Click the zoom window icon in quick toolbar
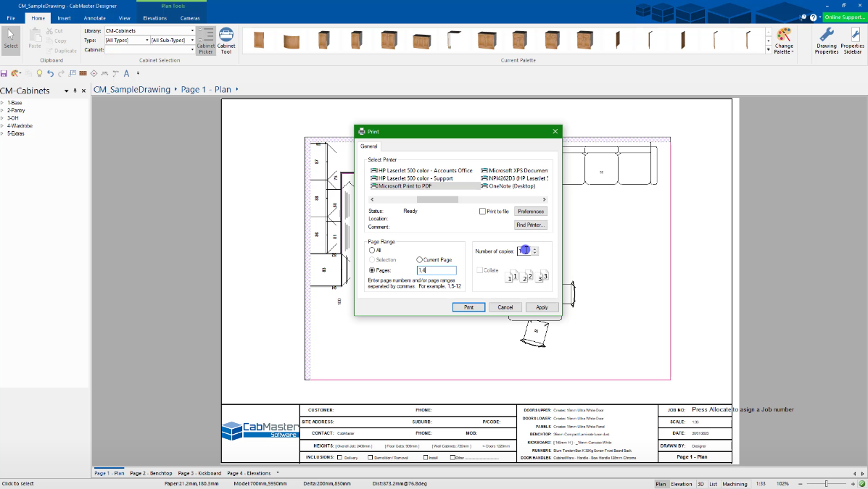 click(x=72, y=73)
